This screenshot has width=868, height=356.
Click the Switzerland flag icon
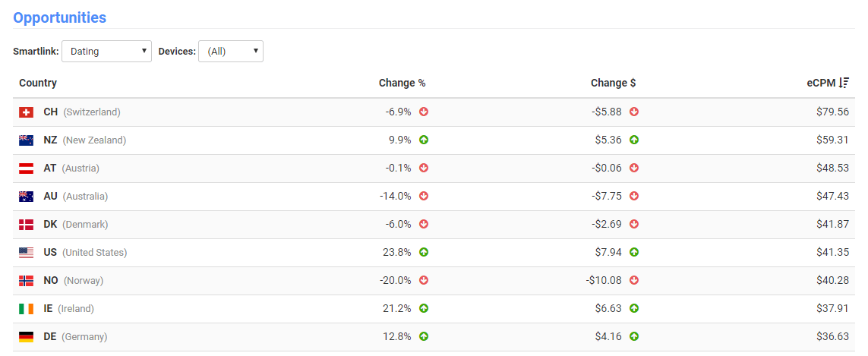point(26,112)
